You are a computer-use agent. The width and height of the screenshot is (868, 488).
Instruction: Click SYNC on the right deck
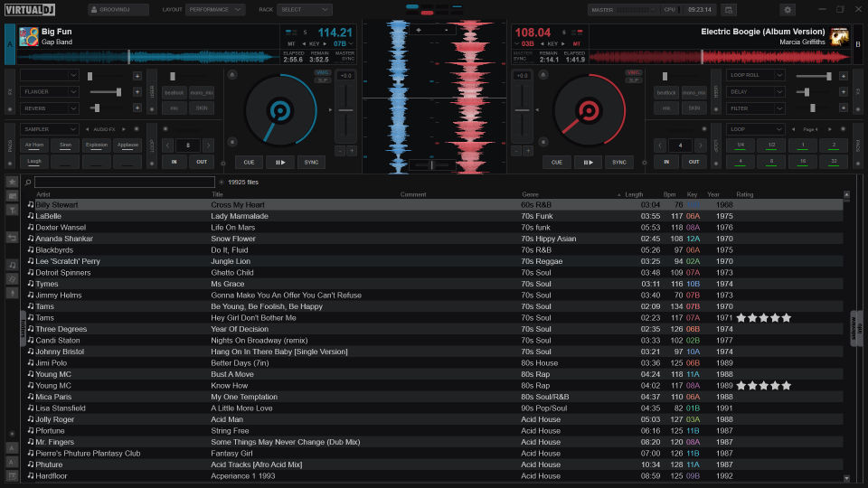(x=618, y=162)
